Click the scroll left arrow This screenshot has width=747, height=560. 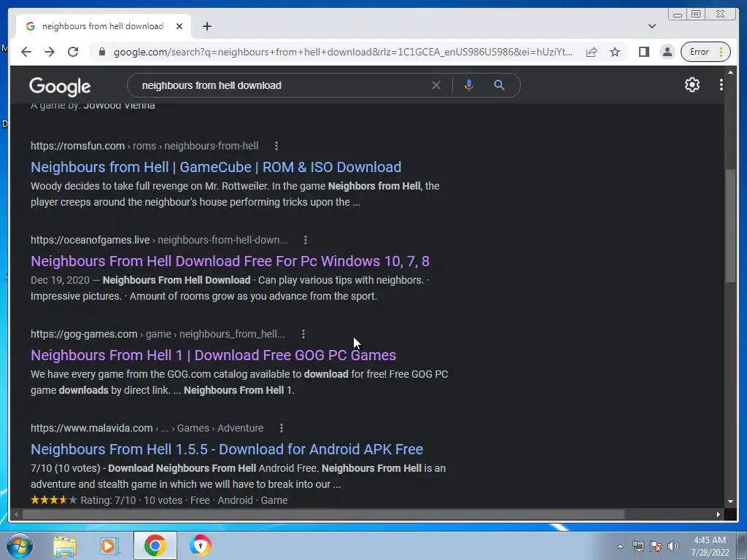(16, 514)
